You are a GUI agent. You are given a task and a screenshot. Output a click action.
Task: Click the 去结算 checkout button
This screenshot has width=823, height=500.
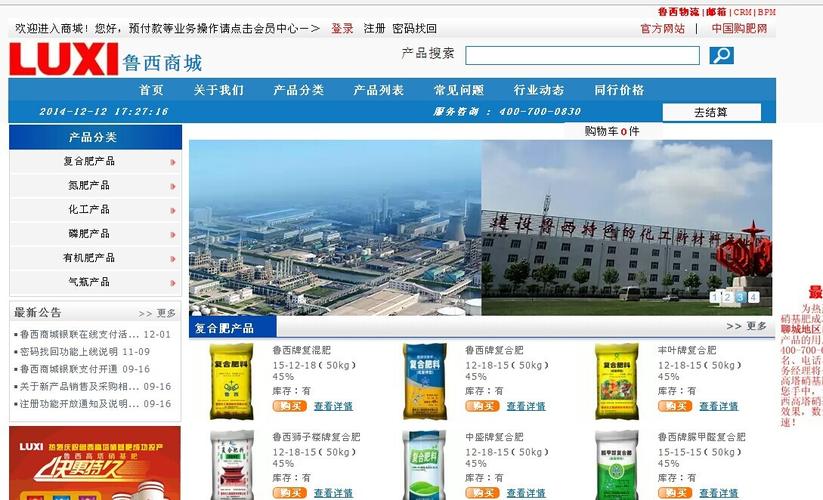pyautogui.click(x=711, y=112)
